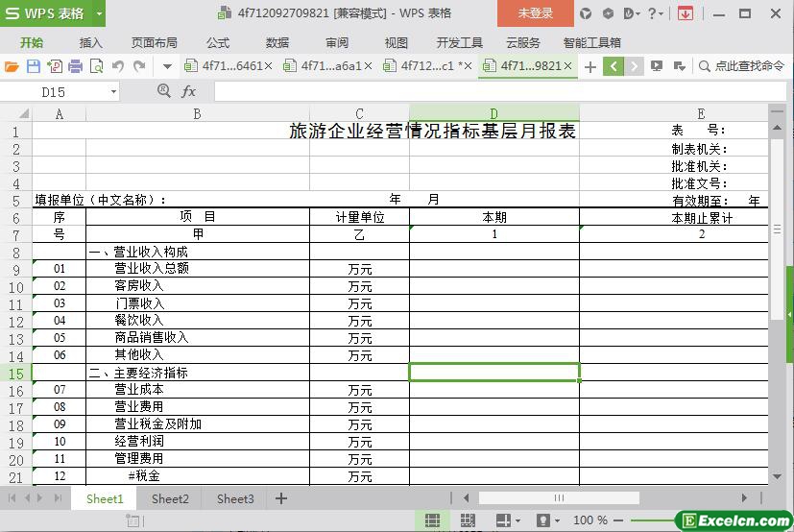794x532 pixels.
Task: Expand the quick access toolbar arrow
Action: 167,66
